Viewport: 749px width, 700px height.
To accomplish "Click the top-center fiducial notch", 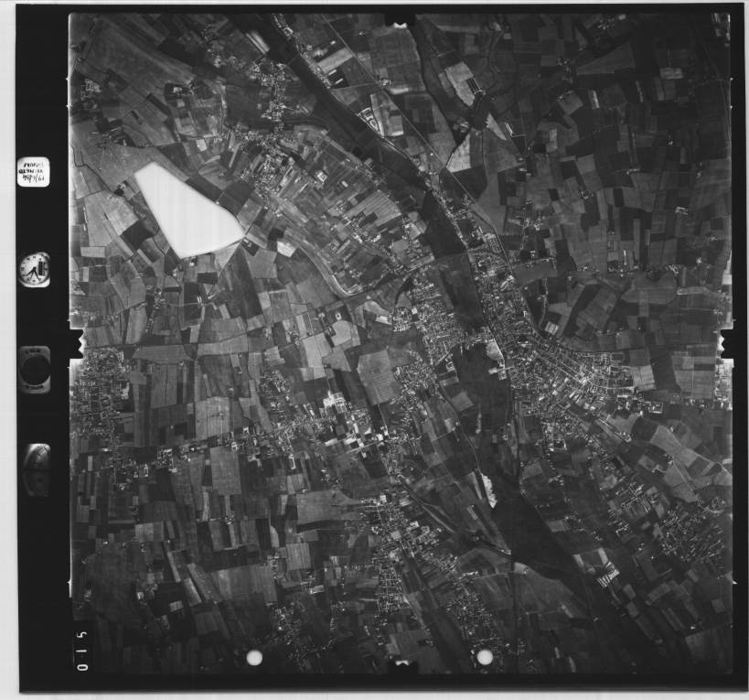I will tap(400, 18).
